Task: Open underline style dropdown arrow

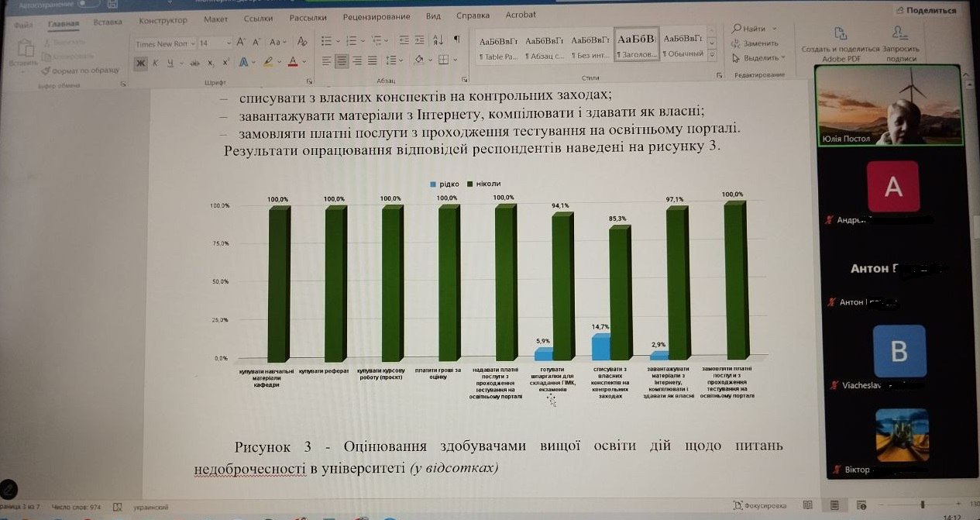Action: [x=181, y=63]
